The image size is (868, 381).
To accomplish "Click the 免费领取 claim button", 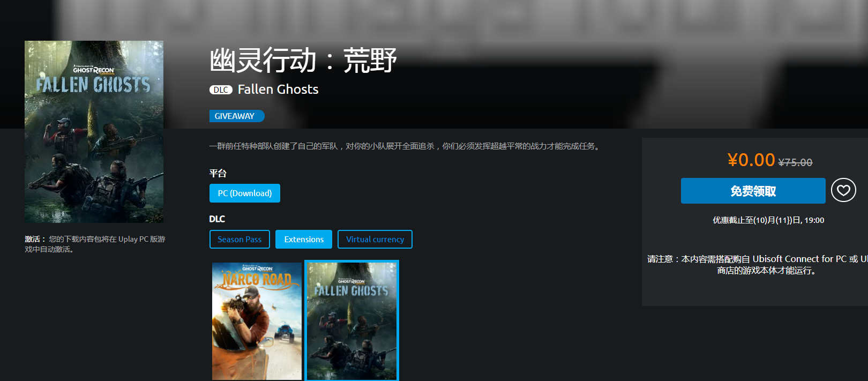I will pos(753,191).
